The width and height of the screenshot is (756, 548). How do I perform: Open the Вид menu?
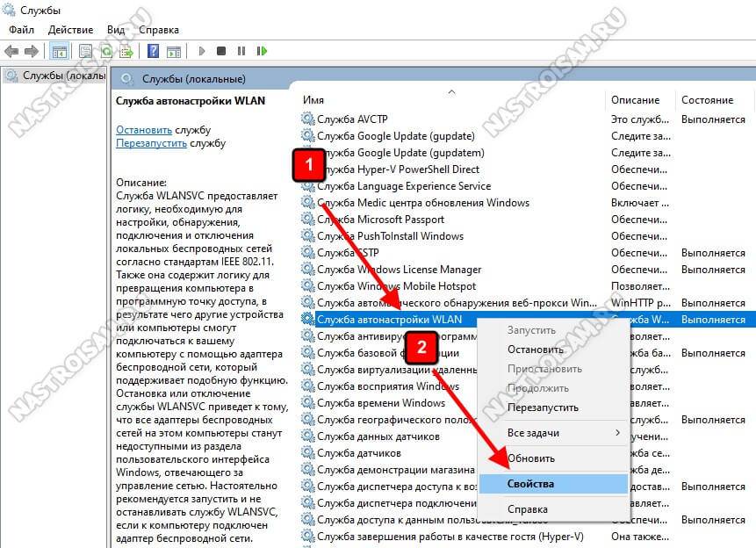click(116, 30)
